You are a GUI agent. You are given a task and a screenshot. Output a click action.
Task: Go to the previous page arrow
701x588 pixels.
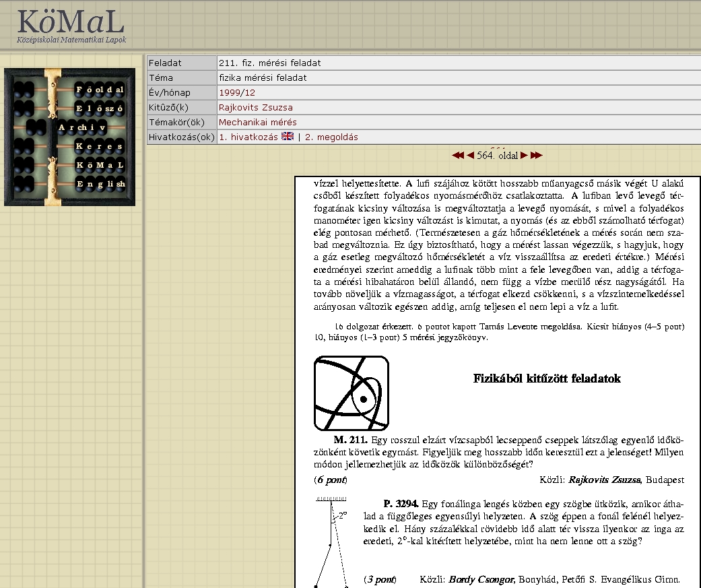click(x=470, y=155)
